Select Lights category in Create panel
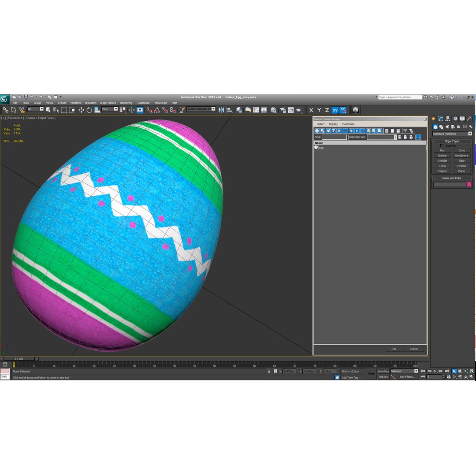The image size is (476, 476). [x=447, y=127]
